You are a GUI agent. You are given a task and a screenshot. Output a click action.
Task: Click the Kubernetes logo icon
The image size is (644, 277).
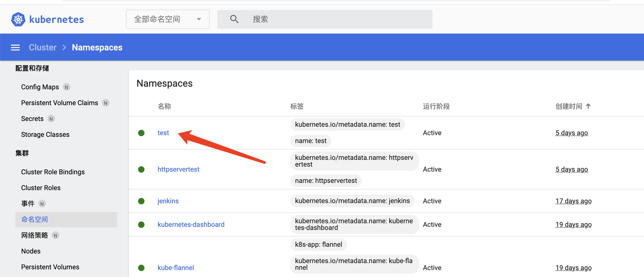click(18, 19)
